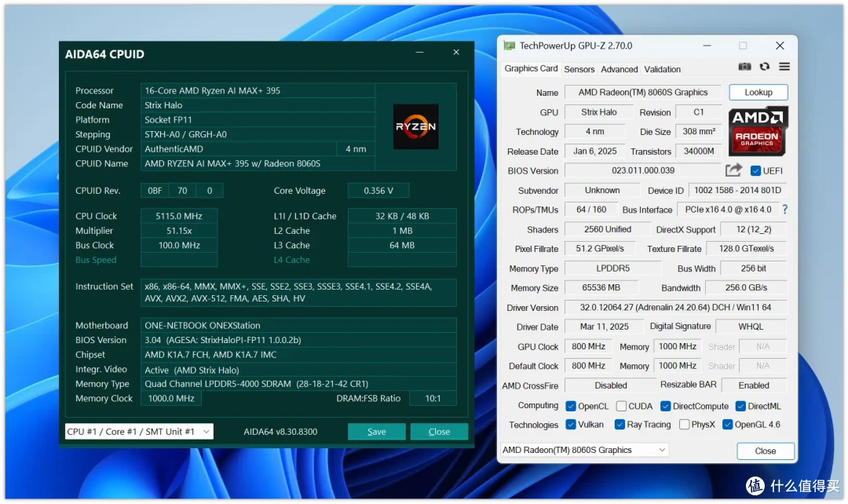Click the Lookup button in GPU-Z
Image resolution: width=848 pixels, height=504 pixels.
758,93
